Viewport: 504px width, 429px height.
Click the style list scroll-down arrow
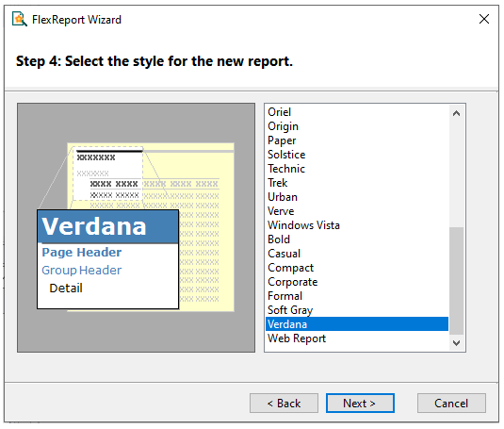click(456, 343)
